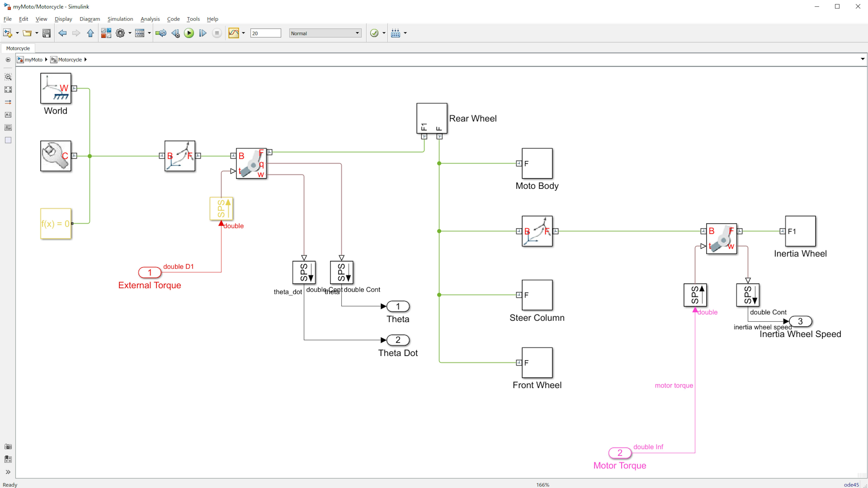Toggle Hide/Show Explorer Bar icon
868x488 pixels.
pos(8,60)
